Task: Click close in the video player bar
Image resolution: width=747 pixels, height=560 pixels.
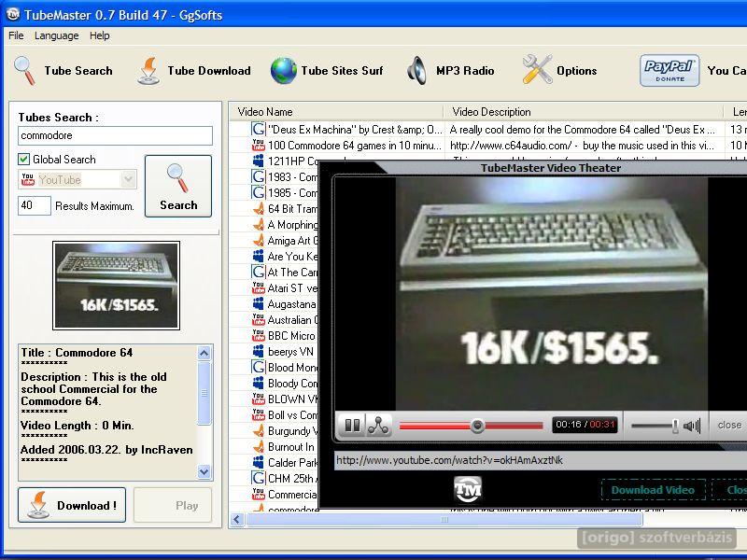Action: tap(729, 425)
